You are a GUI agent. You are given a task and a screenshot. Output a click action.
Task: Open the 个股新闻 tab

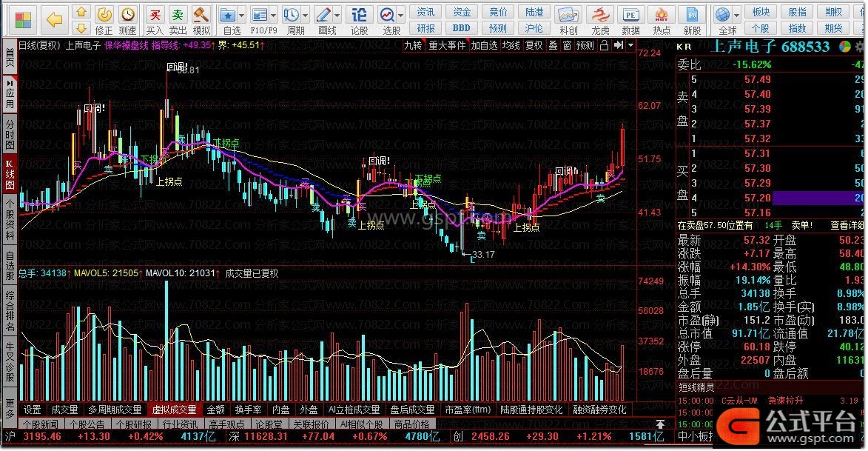pyautogui.click(x=40, y=424)
